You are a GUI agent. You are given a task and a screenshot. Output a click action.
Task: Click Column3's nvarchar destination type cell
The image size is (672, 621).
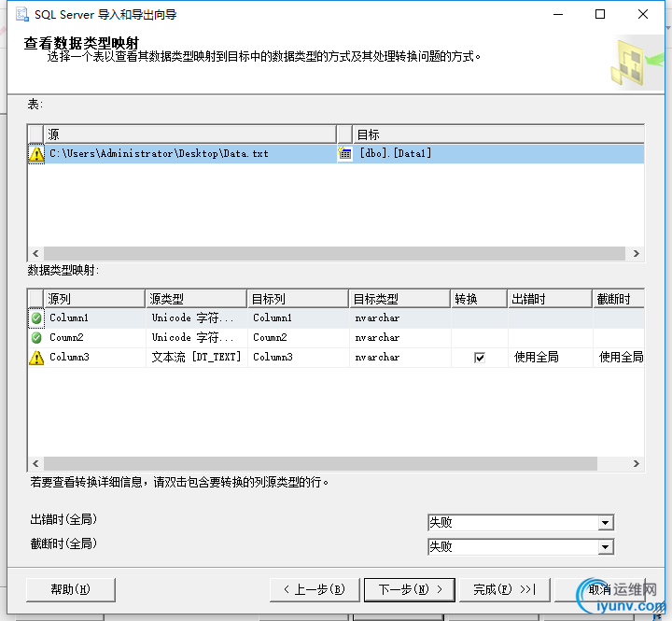[x=400, y=358]
